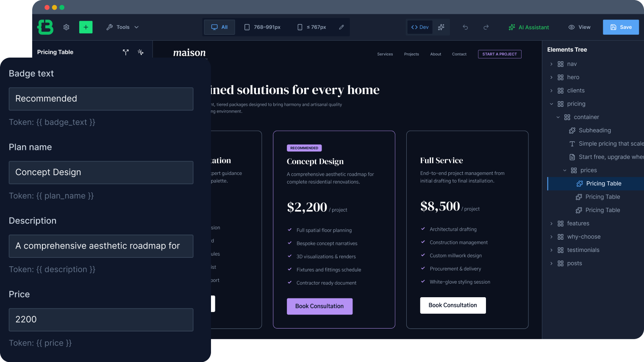Viewport: 644px width, 362px height.
Task: Collapse the container node chevron
Action: click(558, 117)
